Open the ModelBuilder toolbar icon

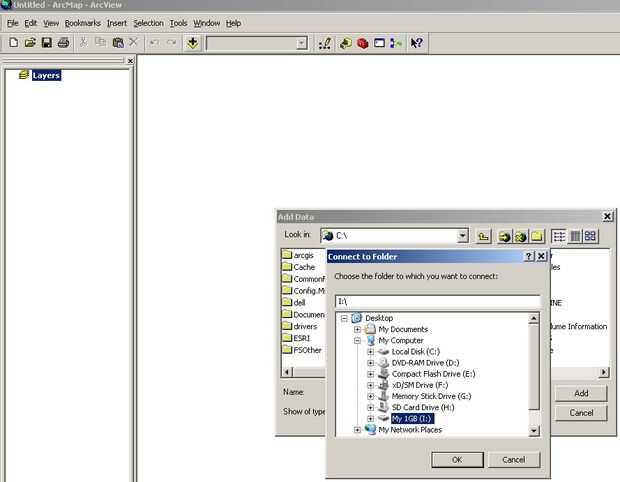point(396,43)
